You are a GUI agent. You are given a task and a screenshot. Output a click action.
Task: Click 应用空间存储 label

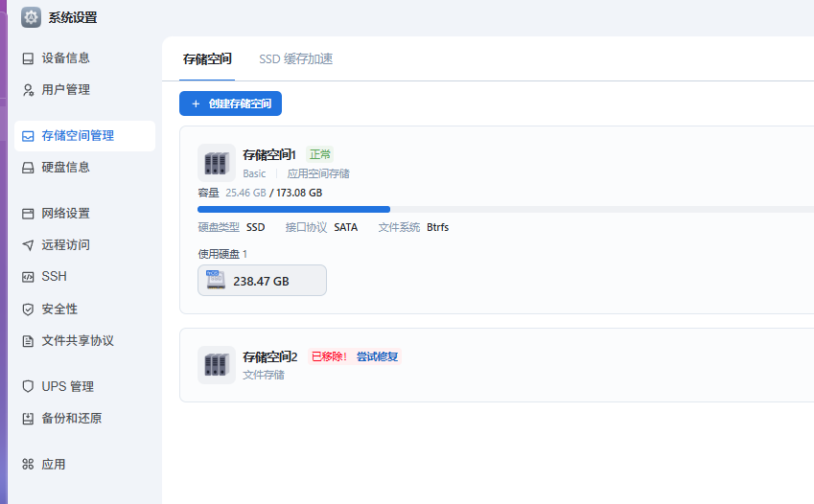tap(318, 173)
